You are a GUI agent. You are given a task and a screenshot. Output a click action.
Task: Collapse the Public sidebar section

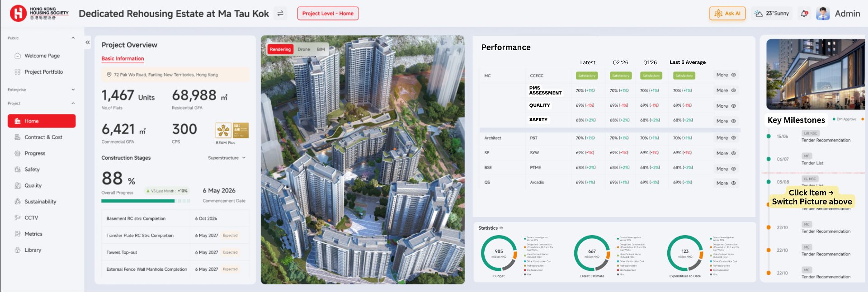tap(73, 38)
